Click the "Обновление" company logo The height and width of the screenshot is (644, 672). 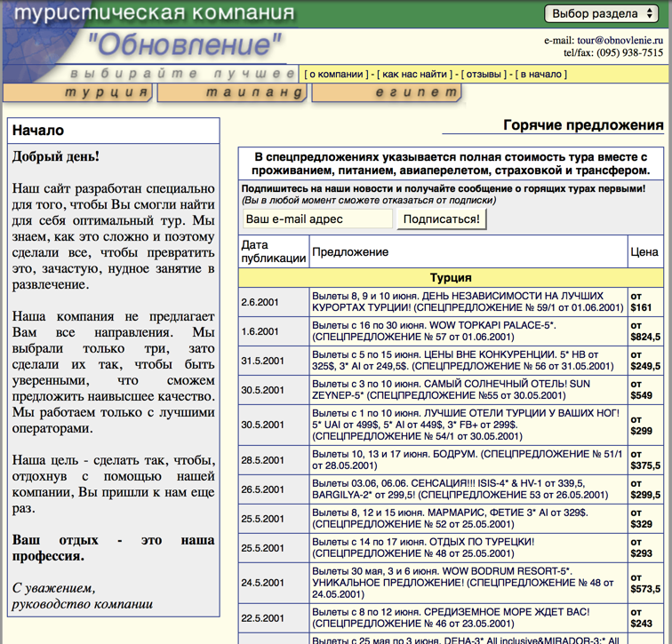[184, 45]
